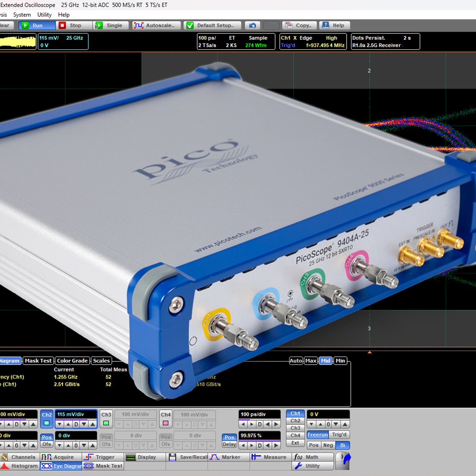
Task: Increase the 100 ps/div timebase with right arrow
Action: pyautogui.click(x=276, y=424)
